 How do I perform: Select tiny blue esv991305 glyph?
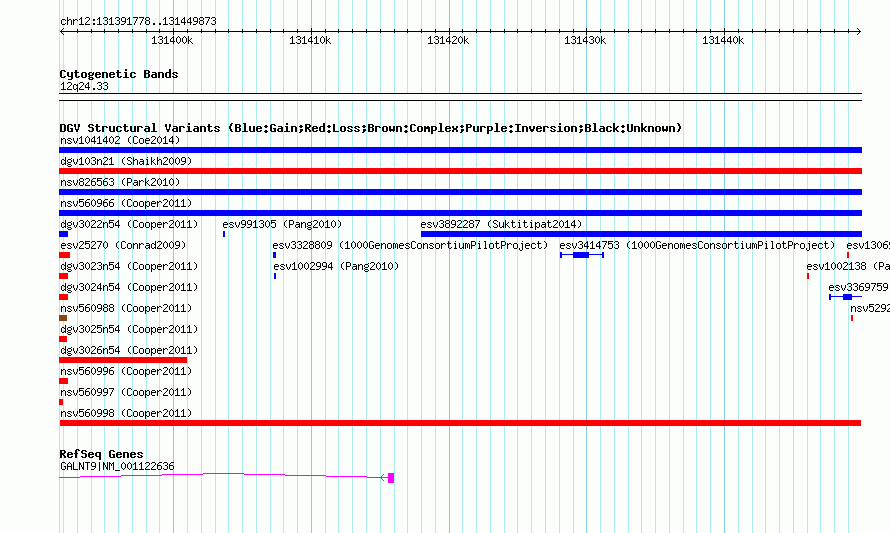(x=224, y=234)
